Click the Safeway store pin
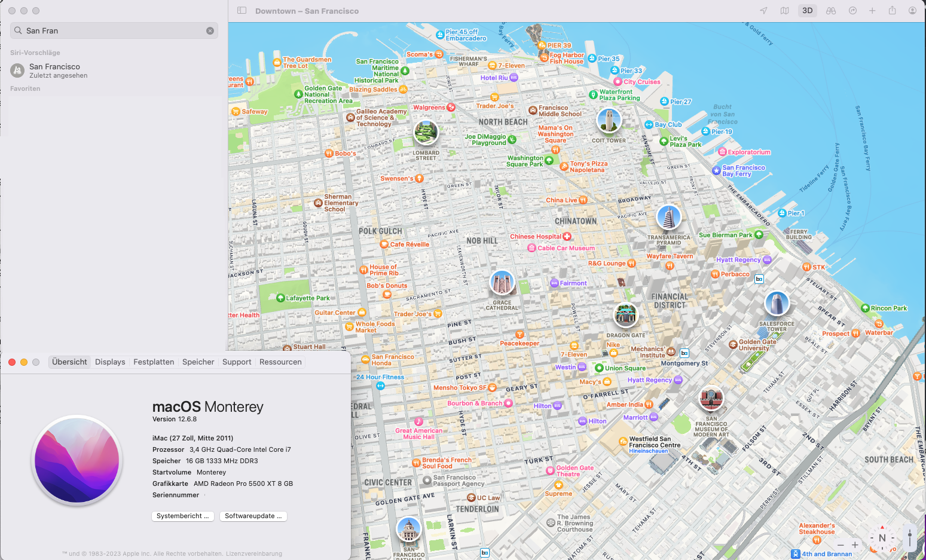The width and height of the screenshot is (926, 560). 236,112
